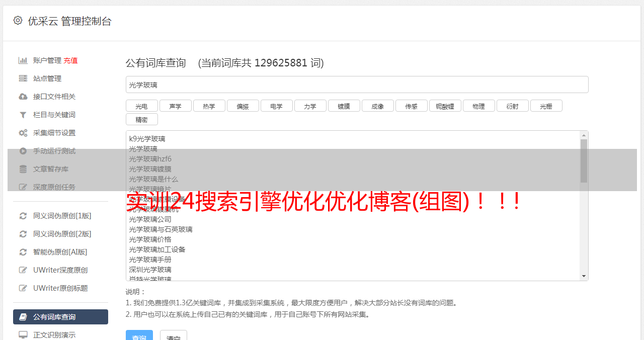Open 智能伪原创[AI版] tool
Image resolution: width=644 pixels, height=340 pixels.
click(60, 252)
